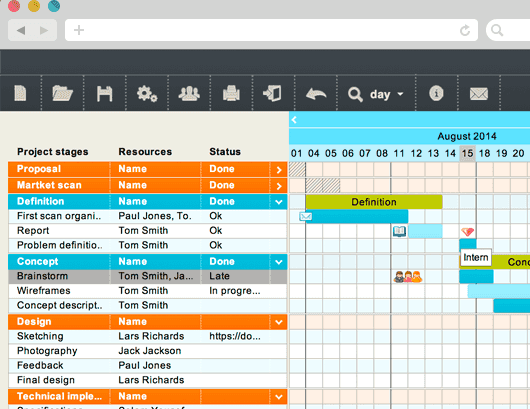
Task: Click the highlighted day 15 header
Action: 467,153
